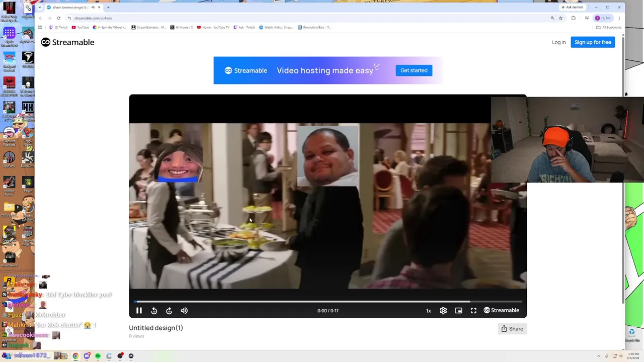Click the taskbar microphone icon

[x=606, y=356]
